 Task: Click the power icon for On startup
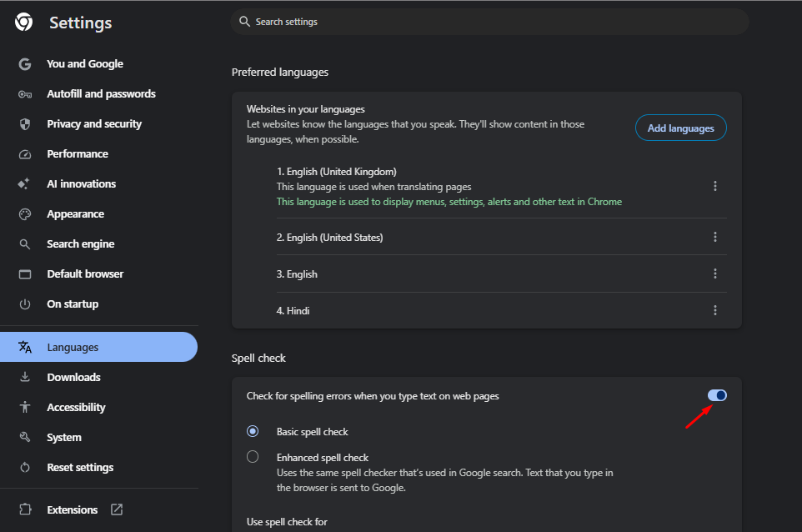[24, 304]
